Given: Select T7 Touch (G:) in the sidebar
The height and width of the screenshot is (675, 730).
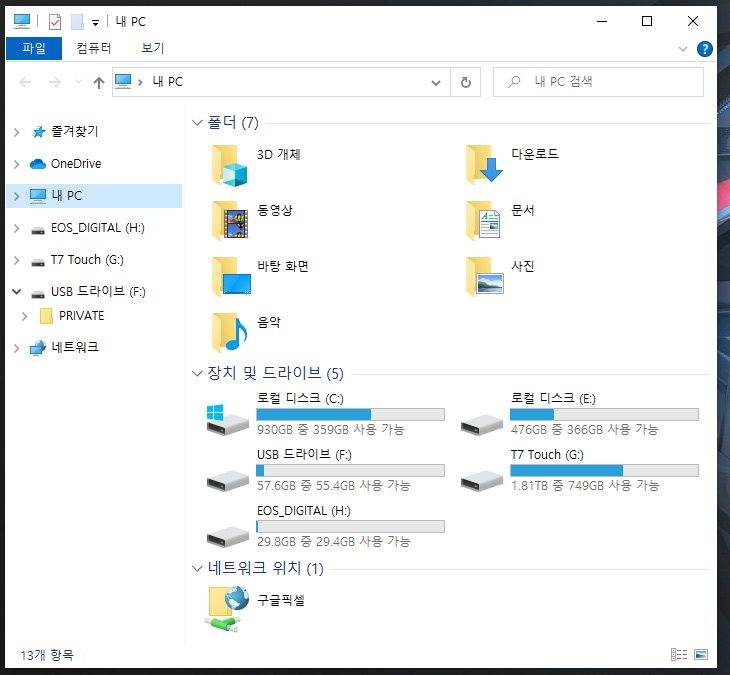Looking at the screenshot, I should [87, 260].
